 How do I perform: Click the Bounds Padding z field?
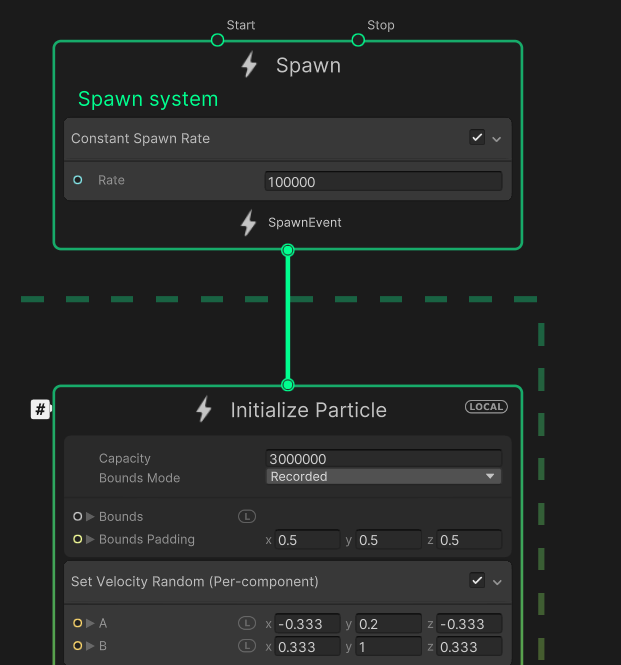coord(470,540)
